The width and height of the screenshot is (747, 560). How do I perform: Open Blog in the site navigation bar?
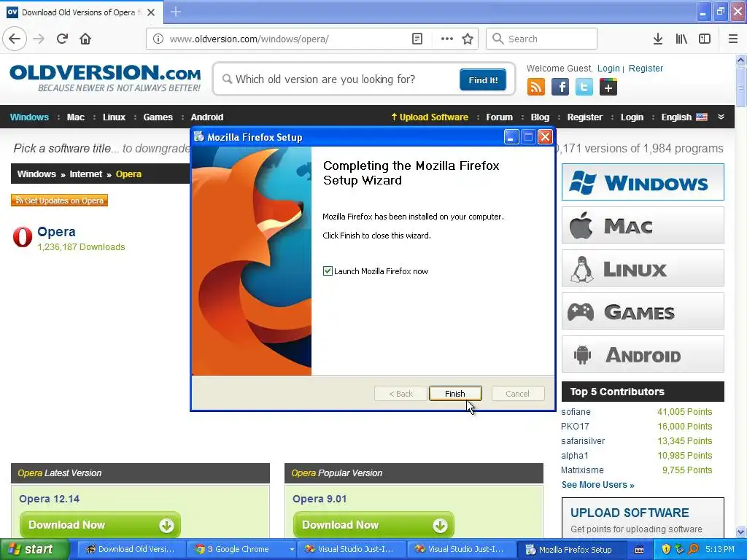point(540,117)
